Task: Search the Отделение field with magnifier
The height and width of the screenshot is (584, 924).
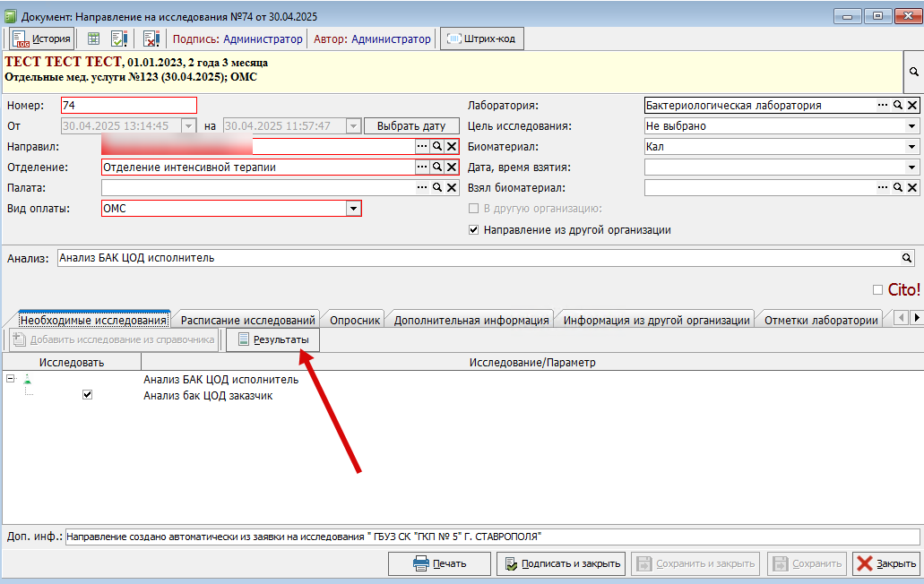Action: pyautogui.click(x=436, y=167)
